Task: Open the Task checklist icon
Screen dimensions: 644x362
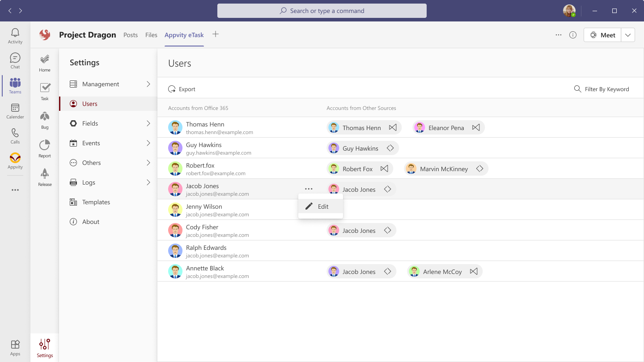Action: pyautogui.click(x=45, y=91)
